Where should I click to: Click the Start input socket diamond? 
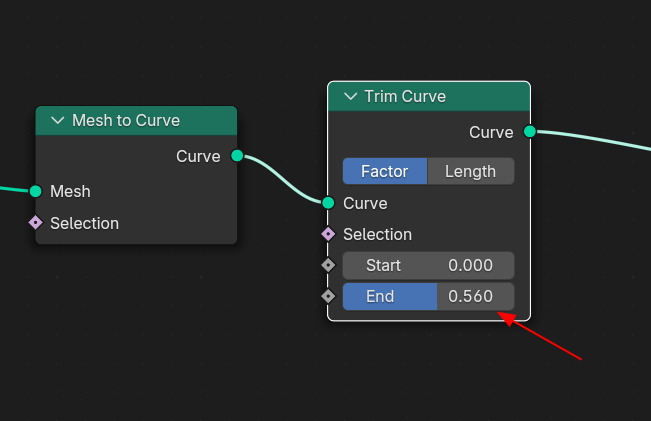coord(328,265)
